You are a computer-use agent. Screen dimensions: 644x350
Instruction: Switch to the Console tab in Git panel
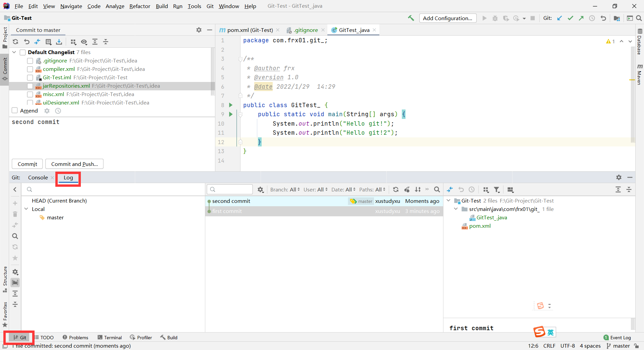tap(38, 177)
